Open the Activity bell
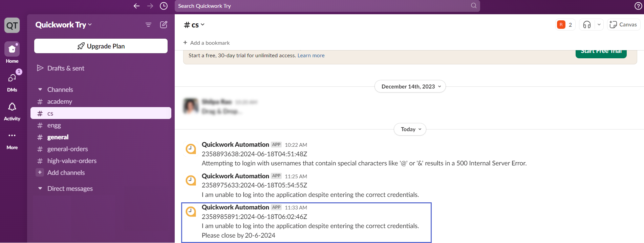The image size is (644, 243). pos(12,112)
